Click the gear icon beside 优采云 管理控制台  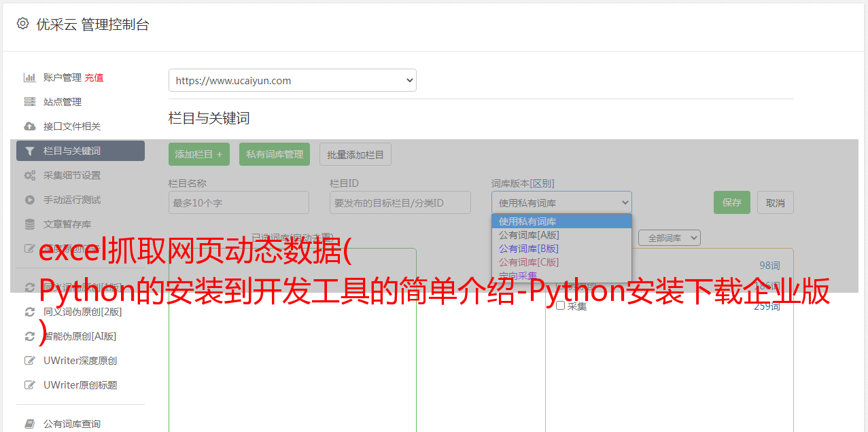[x=23, y=24]
